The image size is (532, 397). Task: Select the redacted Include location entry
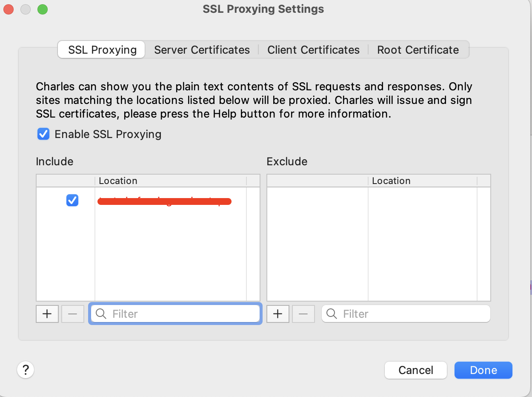click(x=164, y=201)
